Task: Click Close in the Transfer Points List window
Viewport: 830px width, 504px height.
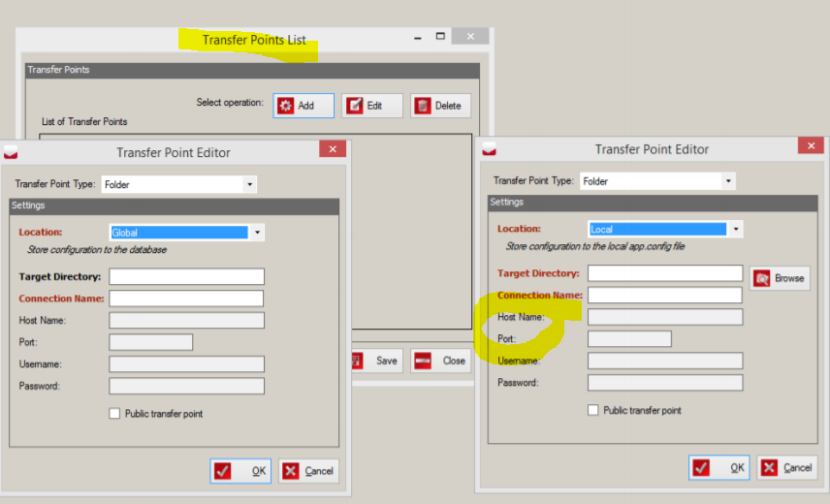Action: pos(440,361)
